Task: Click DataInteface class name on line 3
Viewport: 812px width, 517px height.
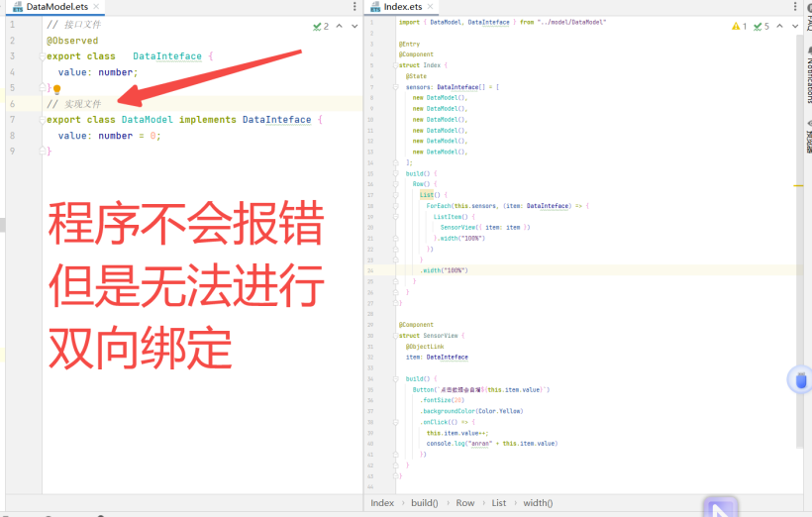Action: point(166,56)
